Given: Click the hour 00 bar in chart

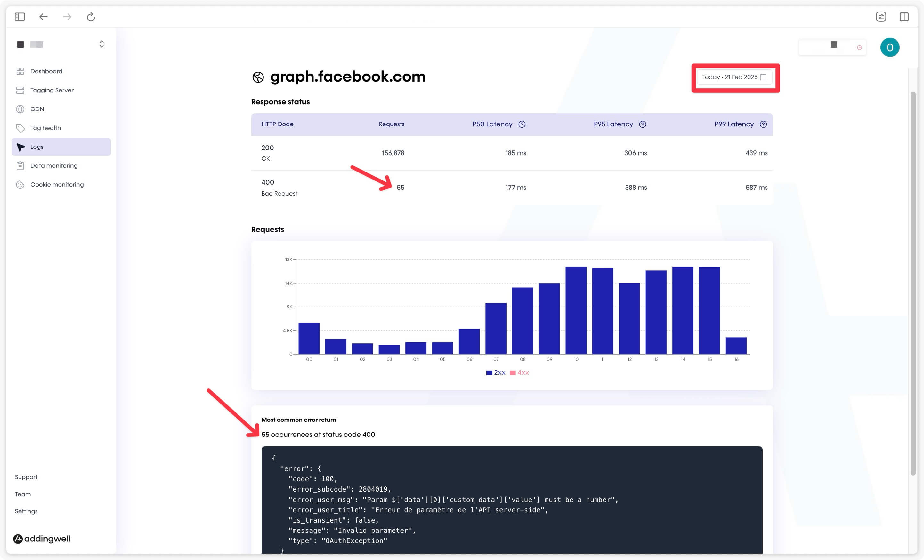Looking at the screenshot, I should coord(309,339).
